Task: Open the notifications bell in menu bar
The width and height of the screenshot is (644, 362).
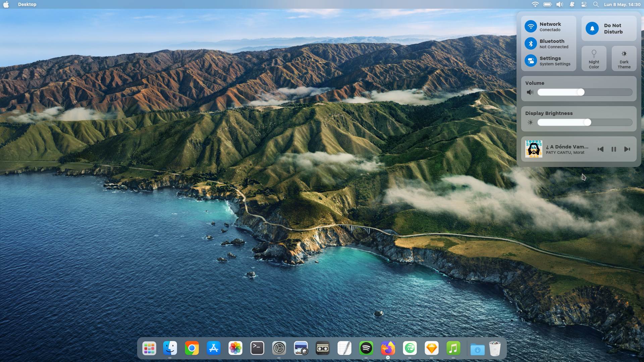Action: pyautogui.click(x=572, y=4)
